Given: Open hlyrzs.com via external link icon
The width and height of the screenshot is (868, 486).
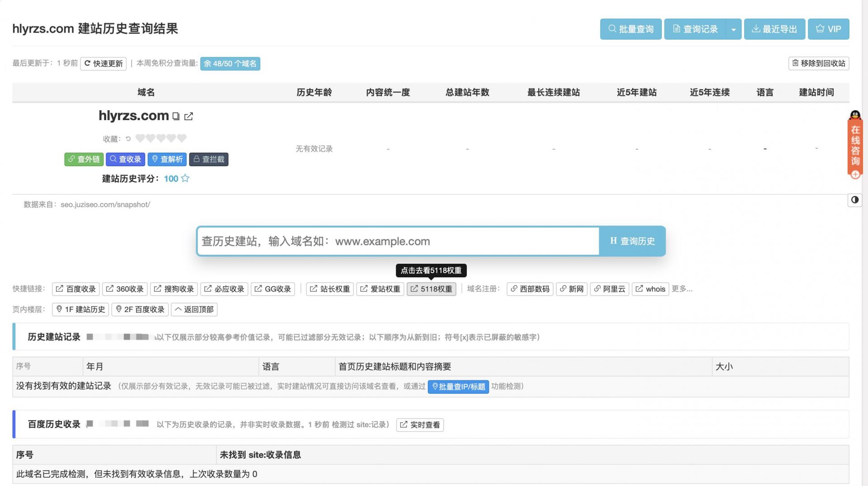Looking at the screenshot, I should (x=189, y=117).
